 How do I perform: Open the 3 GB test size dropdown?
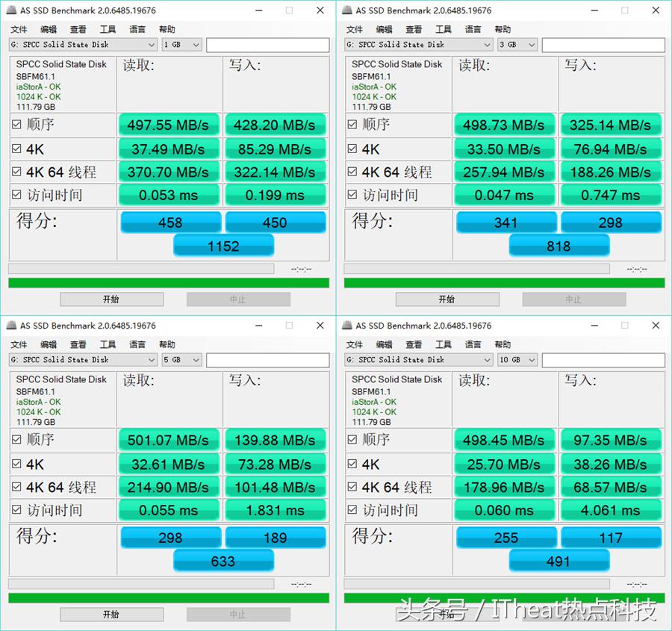517,45
